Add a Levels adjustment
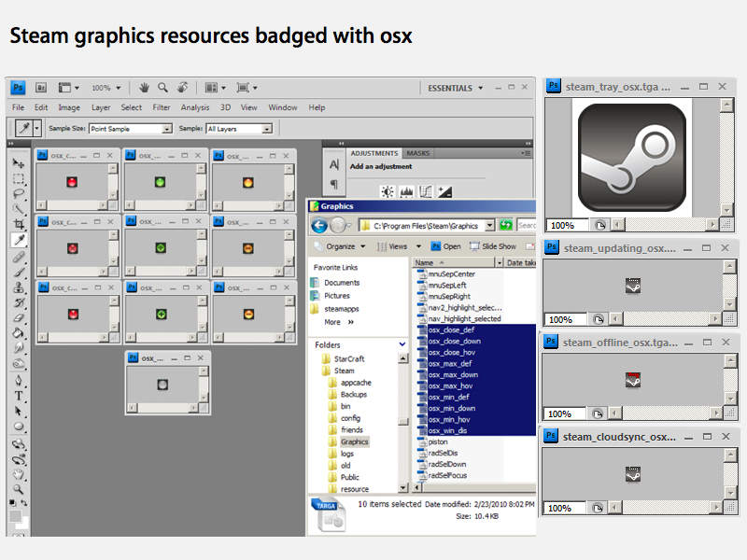The height and width of the screenshot is (560, 747). tap(406, 192)
